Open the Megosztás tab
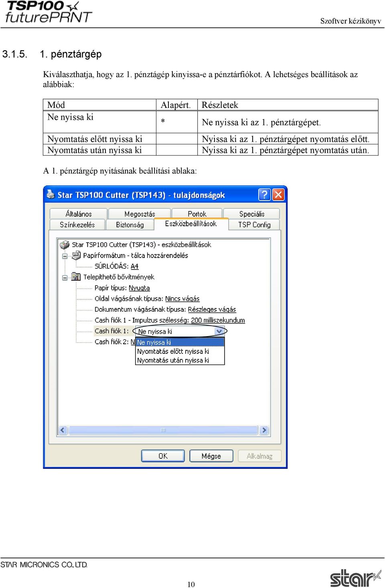This screenshot has height=588, width=385. click(140, 214)
